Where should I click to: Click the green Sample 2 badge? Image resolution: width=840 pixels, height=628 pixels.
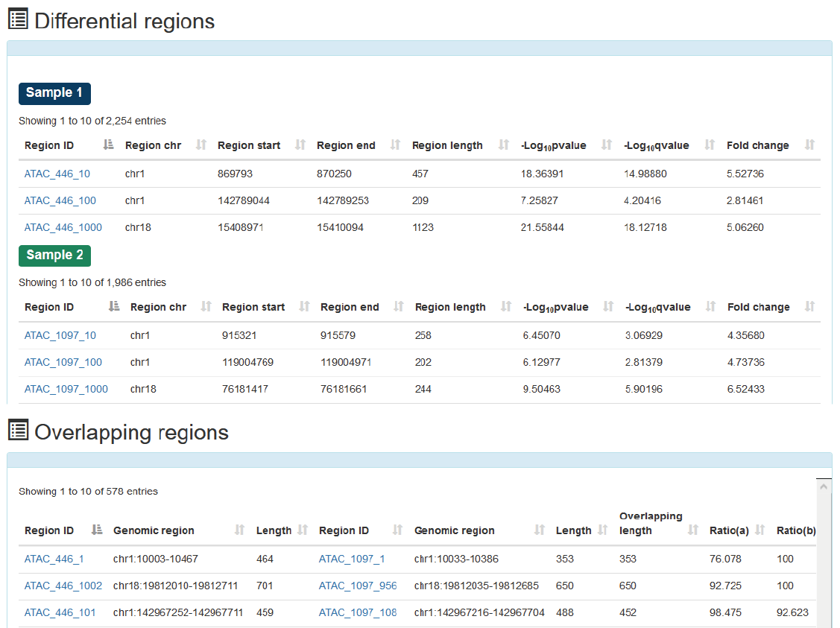coord(54,256)
